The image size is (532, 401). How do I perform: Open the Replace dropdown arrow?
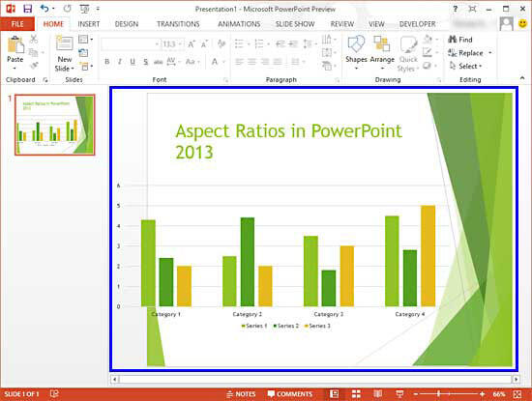tap(490, 53)
